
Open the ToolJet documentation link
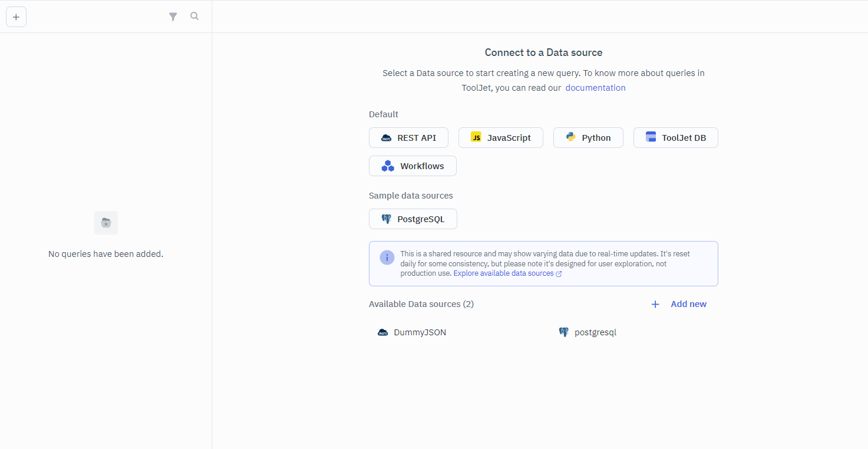(x=595, y=88)
